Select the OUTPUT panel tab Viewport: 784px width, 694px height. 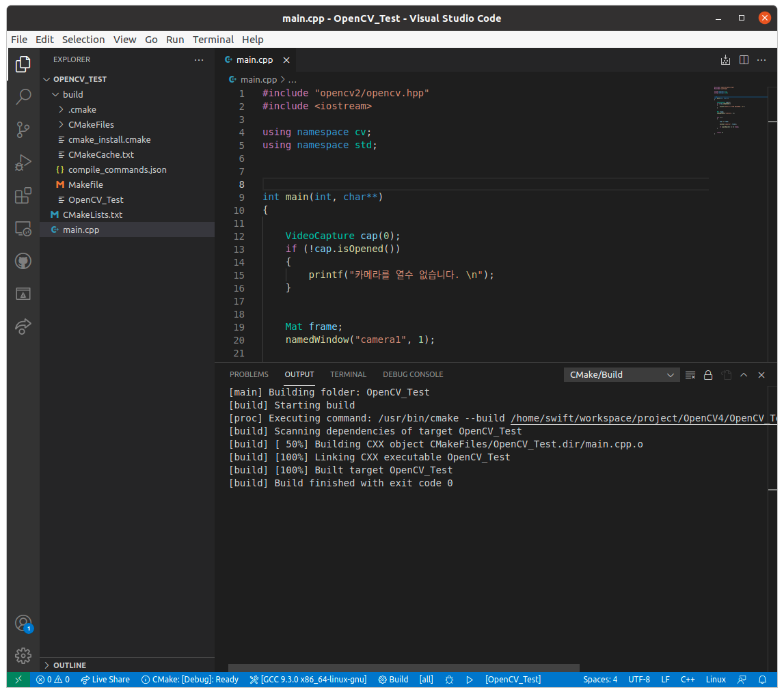point(299,374)
